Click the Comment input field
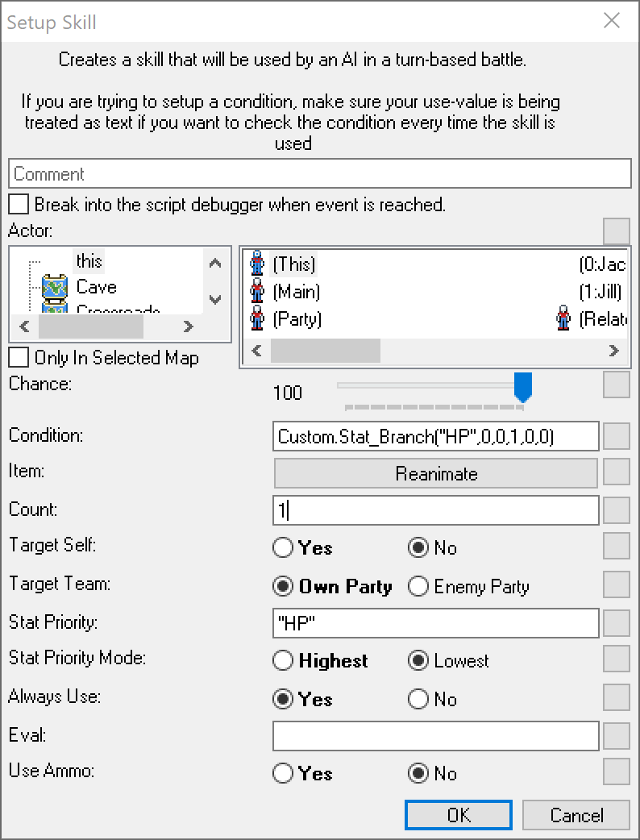 click(319, 173)
